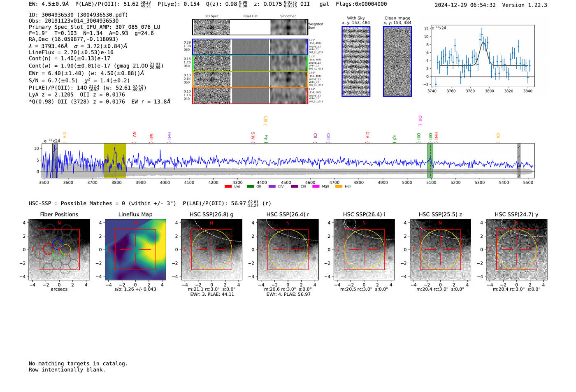576x392 pixels.
Task: Click the EWr: 3, PLAE: 44.11 caption
Action: click(x=212, y=294)
